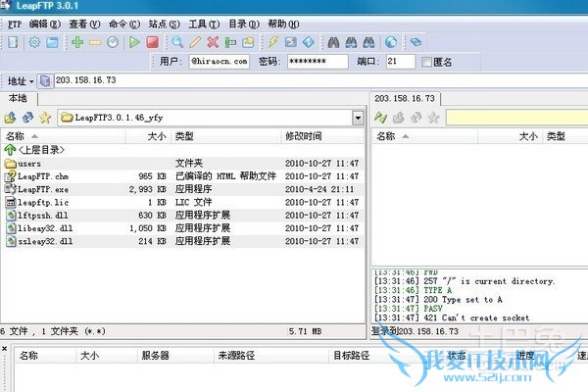This screenshot has width=588, height=392.
Task: Open the 工具(T) menu
Action: 204,24
